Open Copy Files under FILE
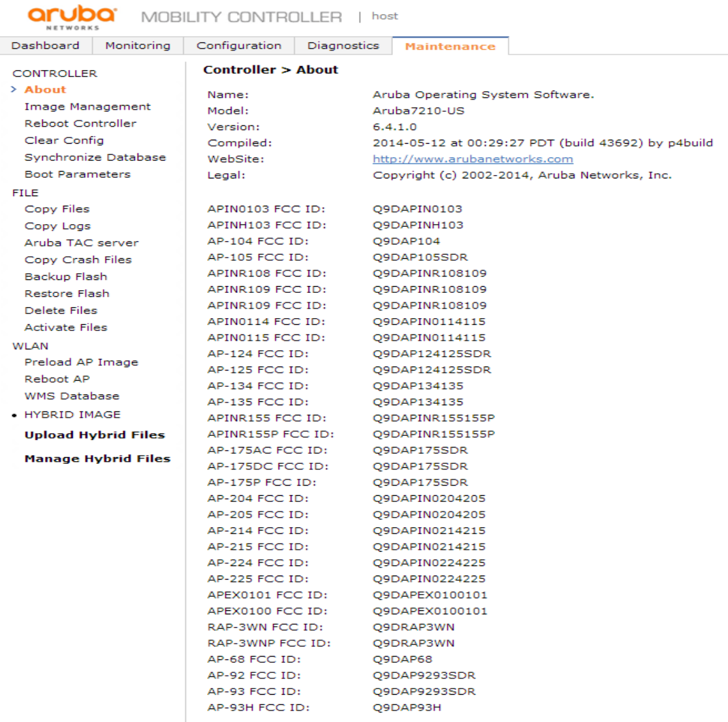 coord(57,209)
